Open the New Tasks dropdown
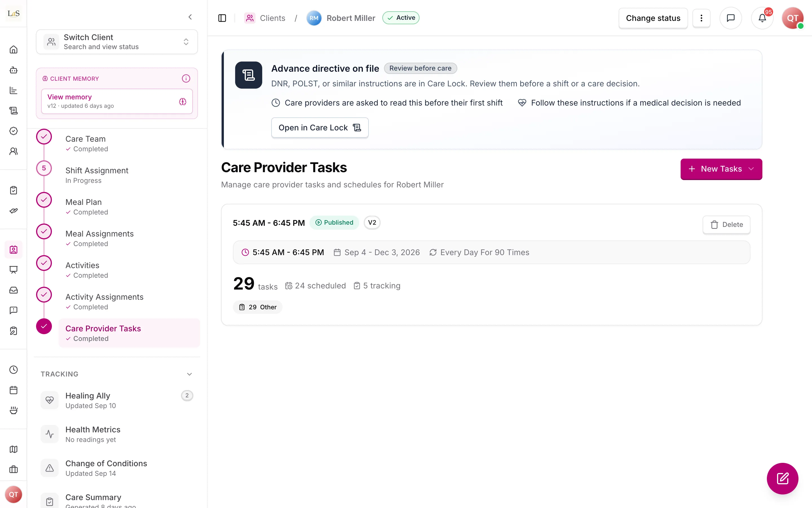 pyautogui.click(x=721, y=169)
